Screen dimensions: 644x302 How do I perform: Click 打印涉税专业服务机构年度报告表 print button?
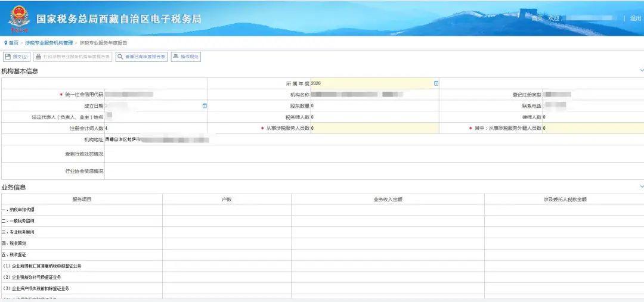73,57
